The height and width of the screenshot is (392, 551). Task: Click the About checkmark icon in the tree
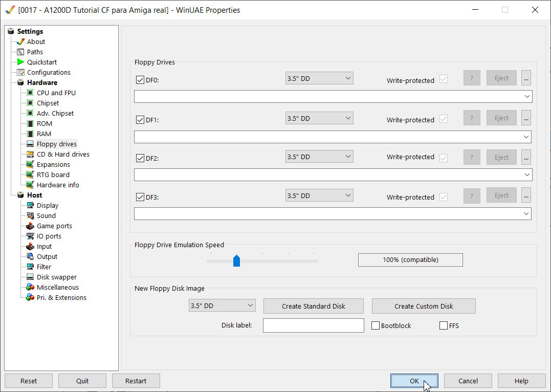pos(20,41)
